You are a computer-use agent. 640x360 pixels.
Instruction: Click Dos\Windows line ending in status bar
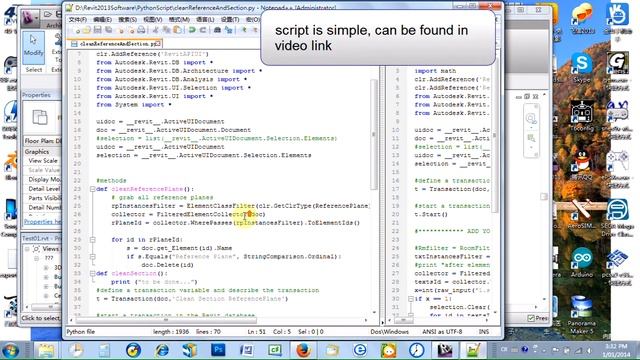[x=389, y=332]
